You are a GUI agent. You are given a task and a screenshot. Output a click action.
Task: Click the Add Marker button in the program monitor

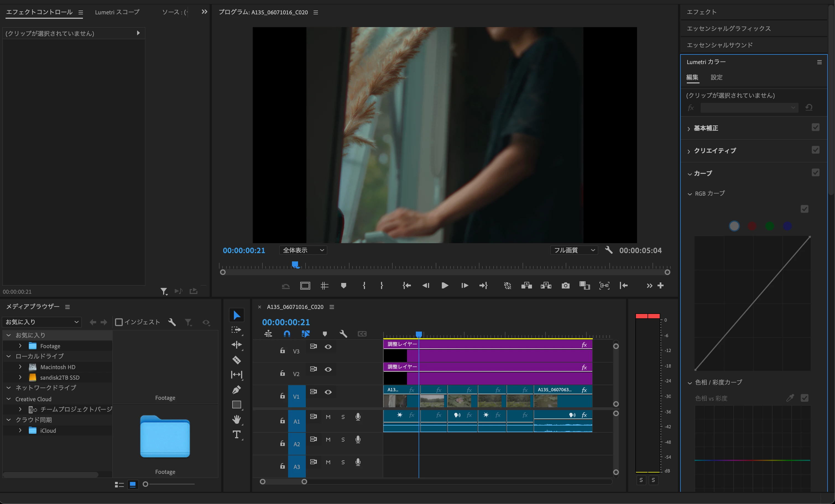coord(343,285)
